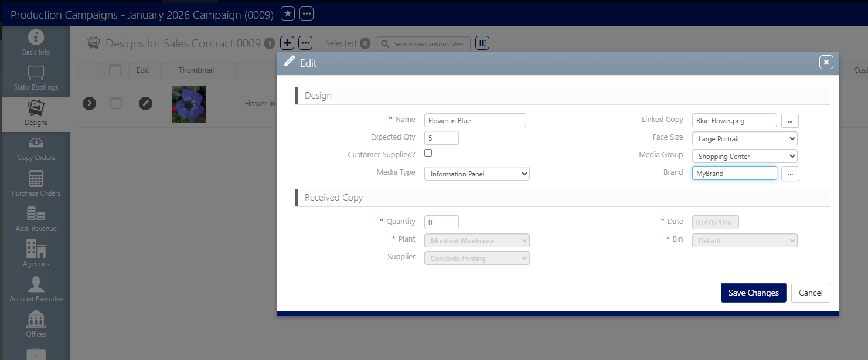Click the Save Changes button

(x=753, y=293)
